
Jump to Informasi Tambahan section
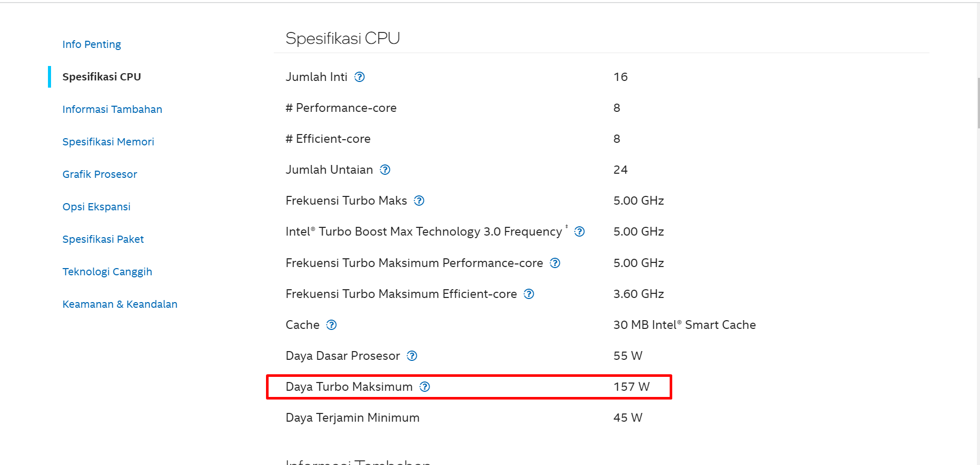pos(112,109)
